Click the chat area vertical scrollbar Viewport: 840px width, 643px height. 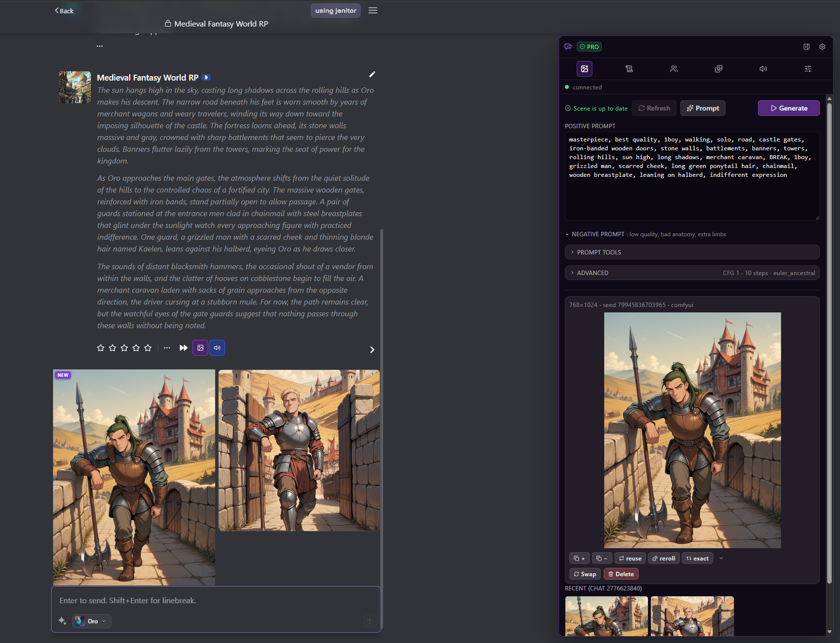(382, 427)
